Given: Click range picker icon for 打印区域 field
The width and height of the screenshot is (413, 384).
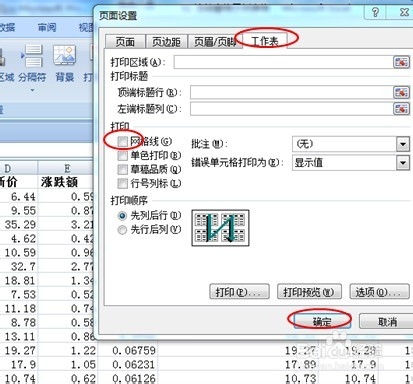Looking at the screenshot, I should click(x=401, y=62).
